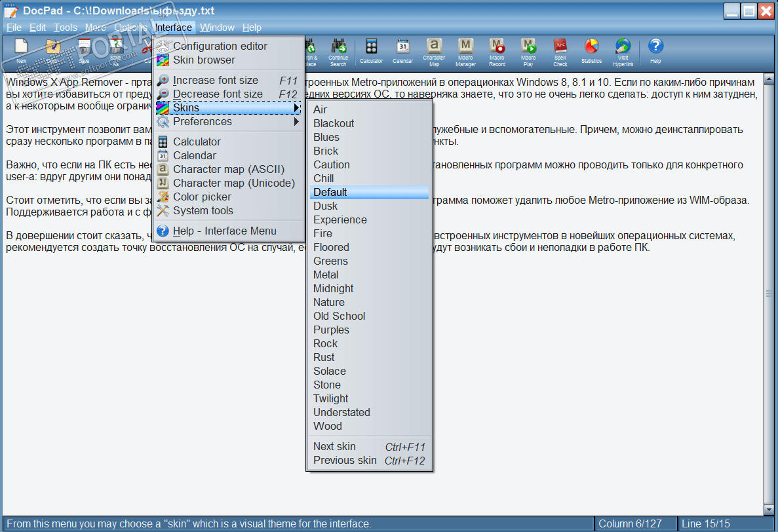Click the vertical scrollbar down arrow
Screen dimensions: 778x532
click(769, 510)
